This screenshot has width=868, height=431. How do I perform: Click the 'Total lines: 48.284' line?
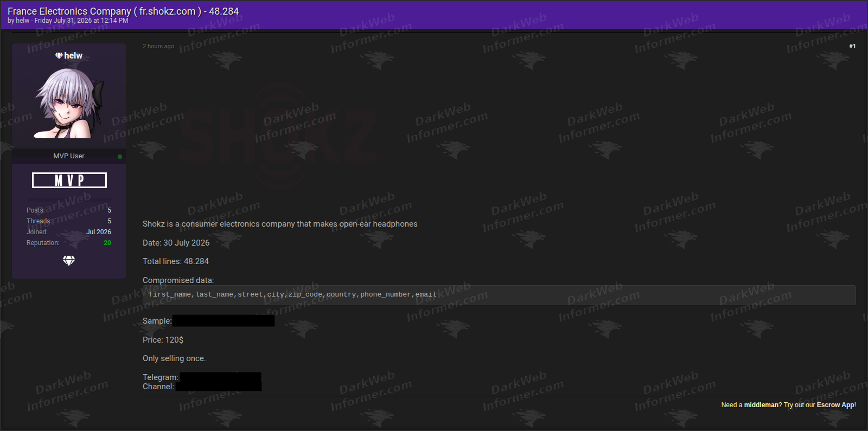tap(176, 261)
